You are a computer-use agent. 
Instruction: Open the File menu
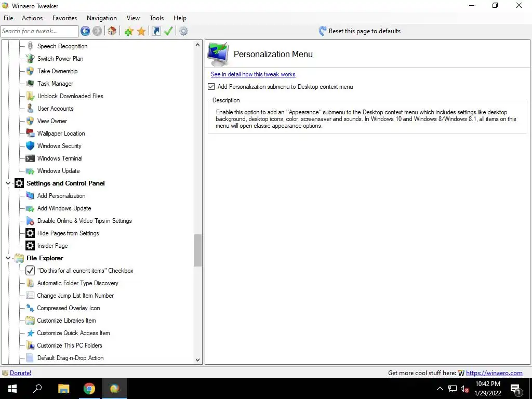(8, 18)
